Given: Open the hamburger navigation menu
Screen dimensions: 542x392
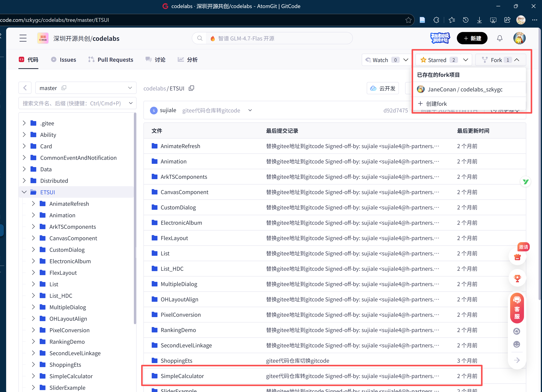Looking at the screenshot, I should tap(23, 39).
